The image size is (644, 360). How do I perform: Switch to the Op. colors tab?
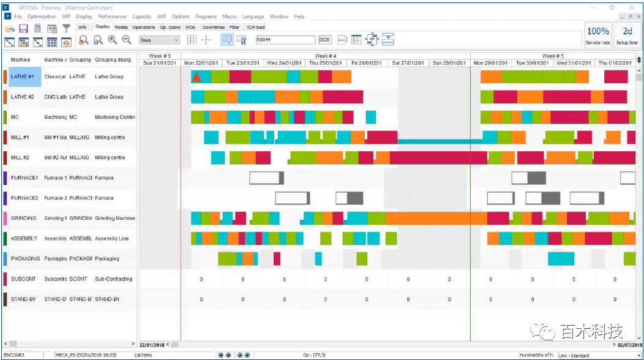170,27
